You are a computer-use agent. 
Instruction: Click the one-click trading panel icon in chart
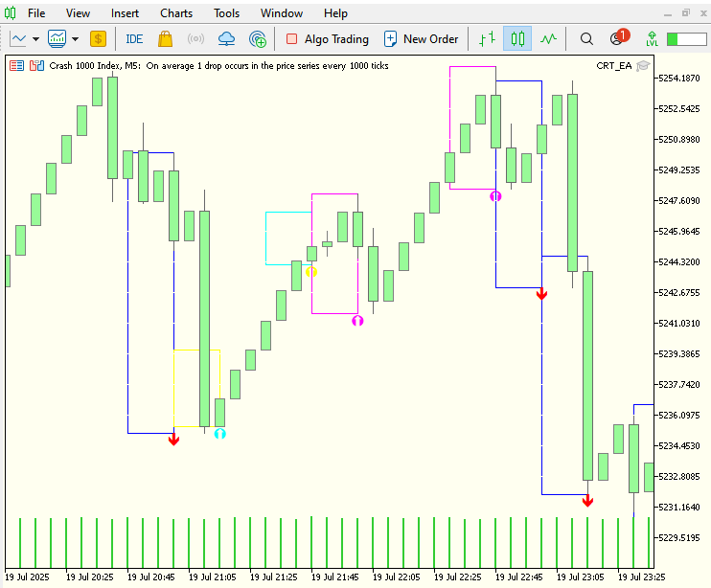tap(17, 66)
